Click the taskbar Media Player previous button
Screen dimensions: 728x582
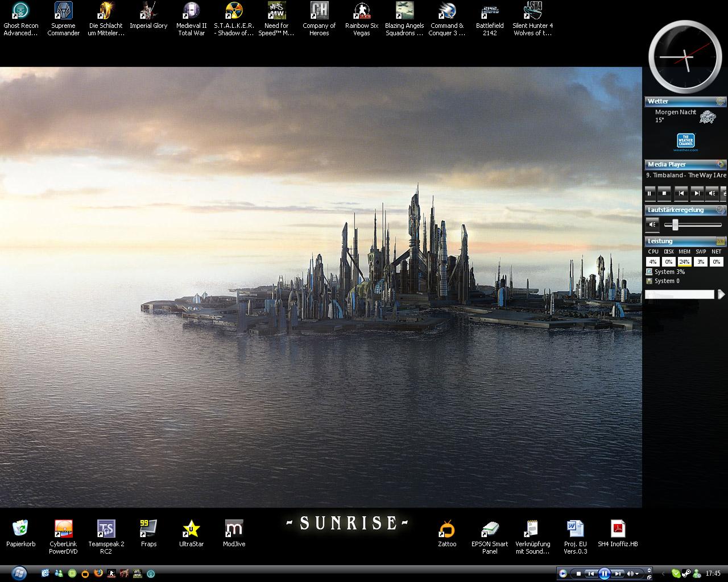[x=591, y=574]
